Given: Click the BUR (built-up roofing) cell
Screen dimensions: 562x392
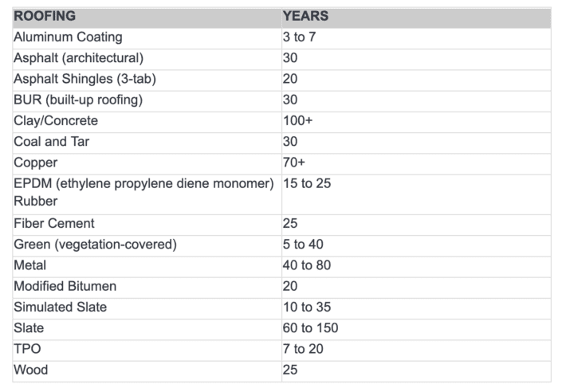Looking at the screenshot, I should tap(78, 100).
